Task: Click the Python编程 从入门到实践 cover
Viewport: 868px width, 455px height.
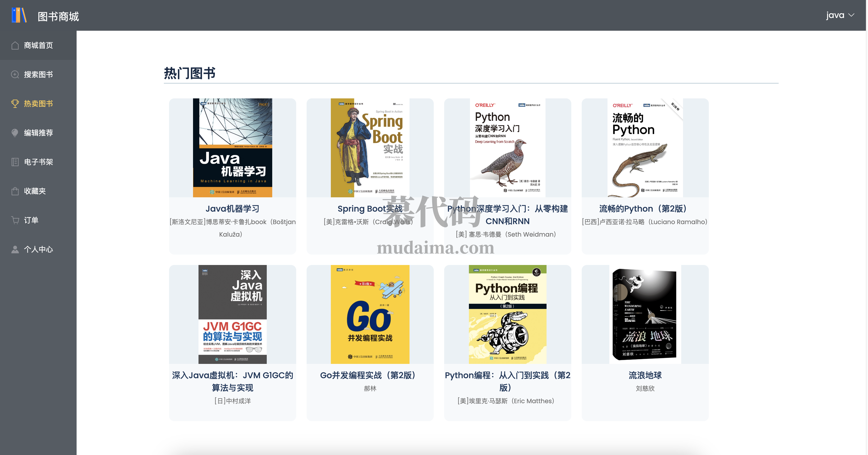Action: 507,314
